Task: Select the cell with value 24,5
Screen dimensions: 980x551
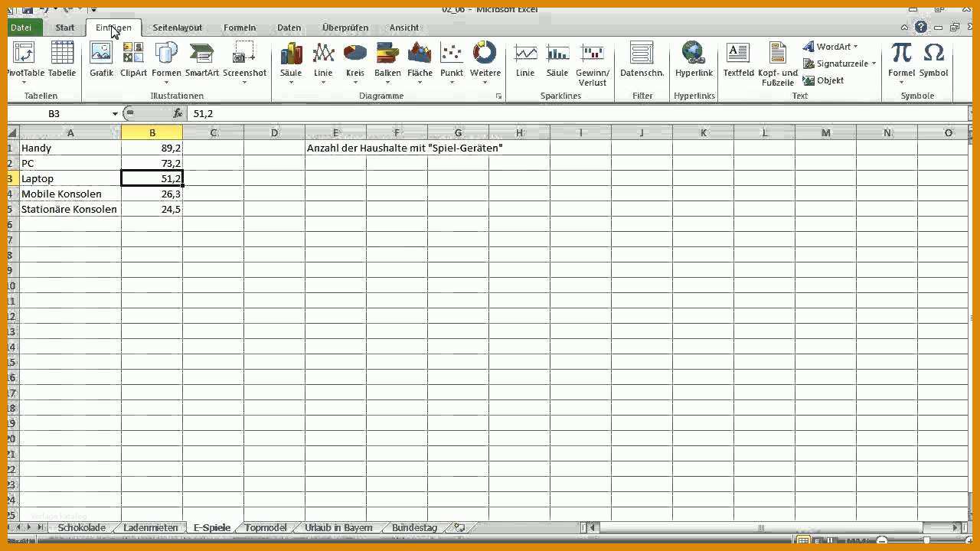Action: pos(152,209)
